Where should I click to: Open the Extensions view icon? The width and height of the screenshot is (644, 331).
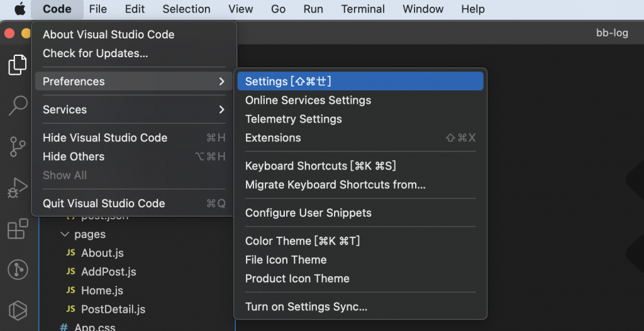[17, 229]
